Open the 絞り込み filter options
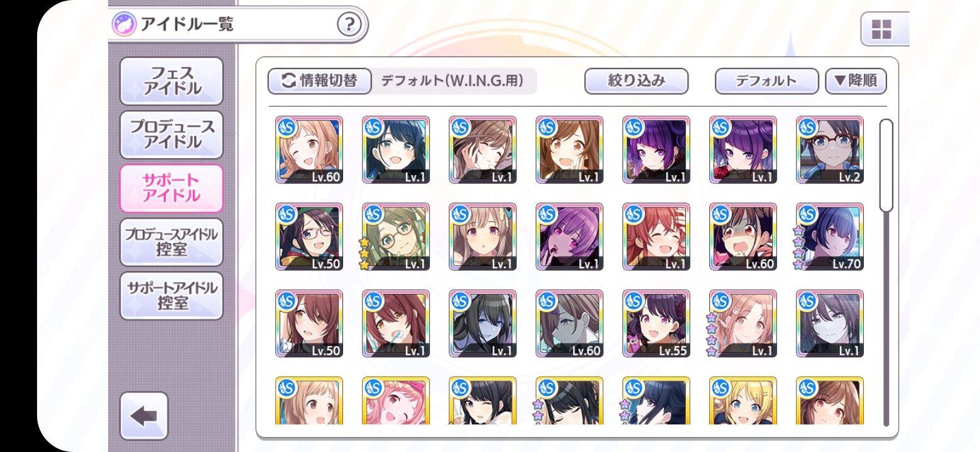The height and width of the screenshot is (452, 980). click(636, 81)
